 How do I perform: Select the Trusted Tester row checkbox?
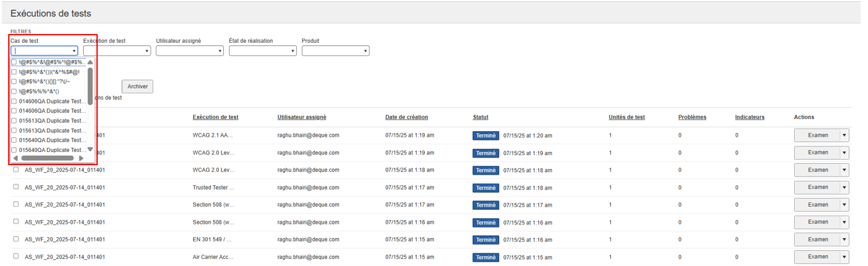point(16,187)
